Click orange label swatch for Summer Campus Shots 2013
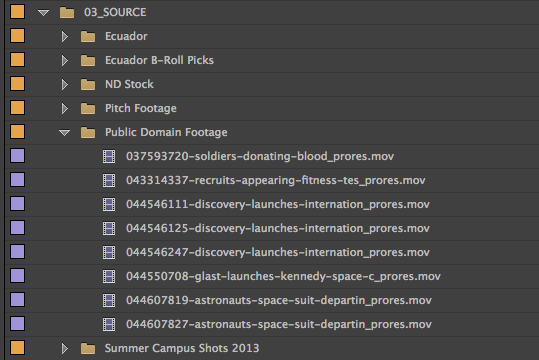This screenshot has width=539, height=360. (x=18, y=347)
